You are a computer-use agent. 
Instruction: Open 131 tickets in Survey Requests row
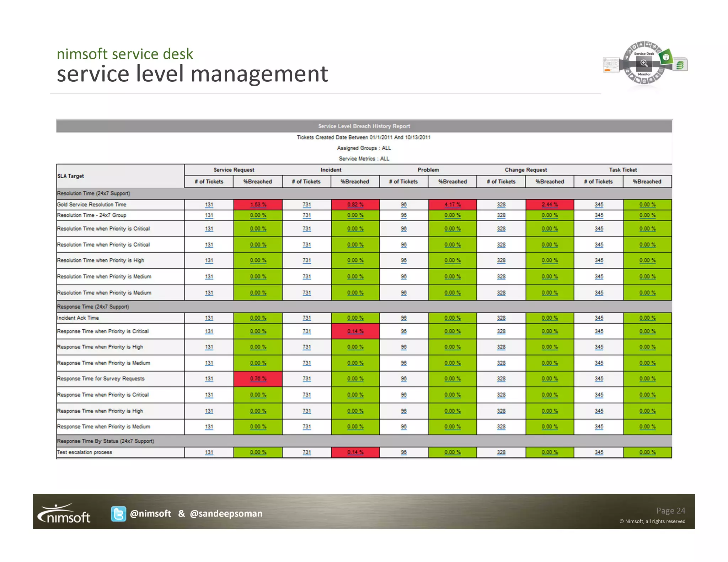[x=209, y=379]
